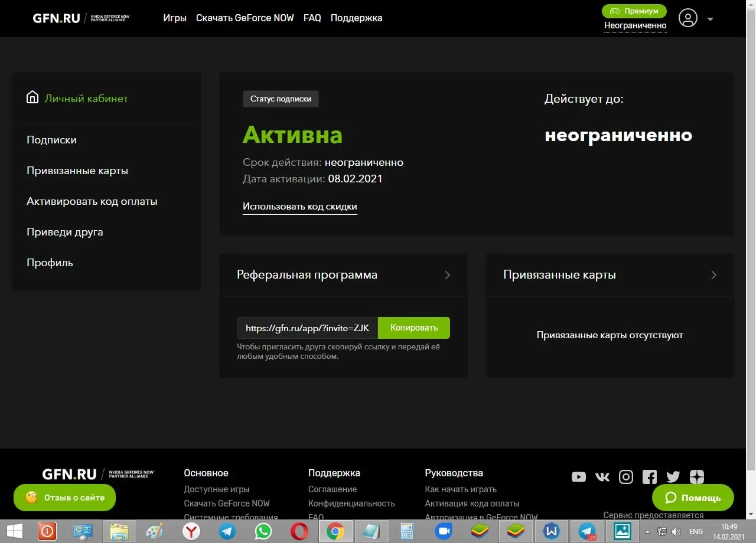Open WhatsApp in taskbar
This screenshot has width=756, height=543.
pos(263,531)
